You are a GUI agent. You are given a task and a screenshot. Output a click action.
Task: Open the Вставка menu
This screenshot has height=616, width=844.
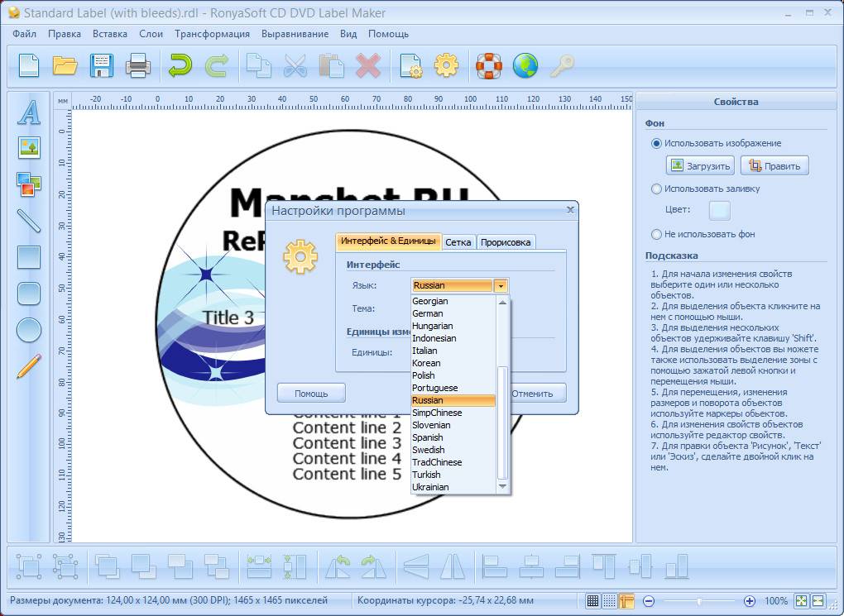110,34
